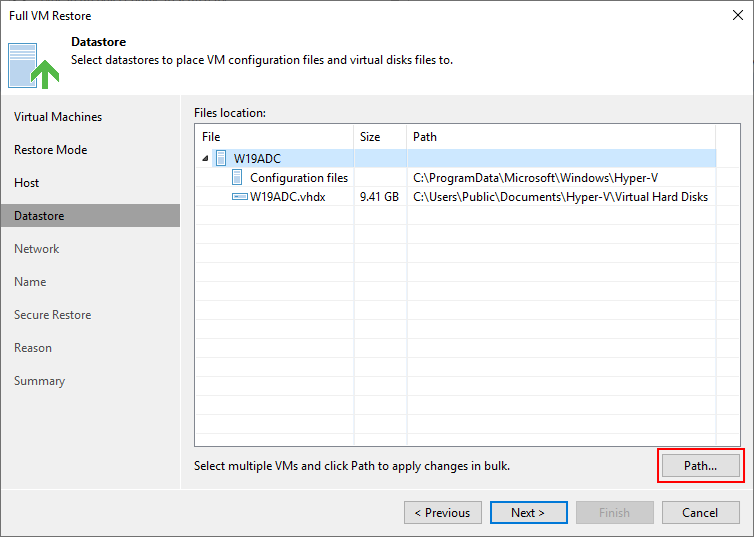
Task: Click the W19ADC virtual machine icon
Action: click(x=221, y=158)
